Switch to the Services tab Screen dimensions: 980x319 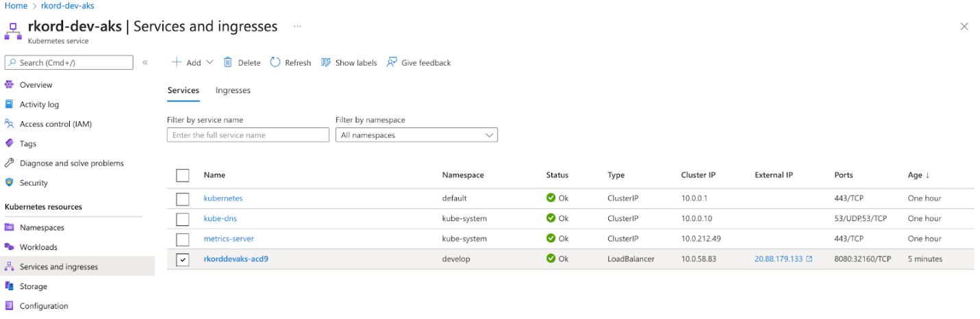(184, 90)
